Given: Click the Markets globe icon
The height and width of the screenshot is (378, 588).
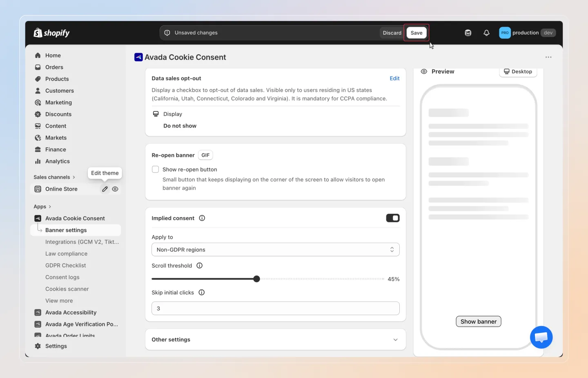Looking at the screenshot, I should pos(38,138).
